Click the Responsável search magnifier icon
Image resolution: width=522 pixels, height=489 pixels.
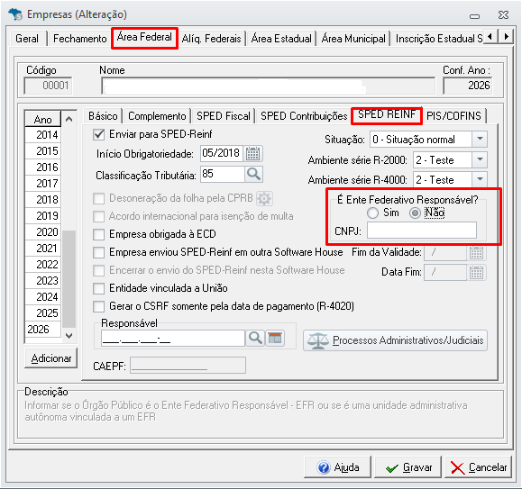255,338
